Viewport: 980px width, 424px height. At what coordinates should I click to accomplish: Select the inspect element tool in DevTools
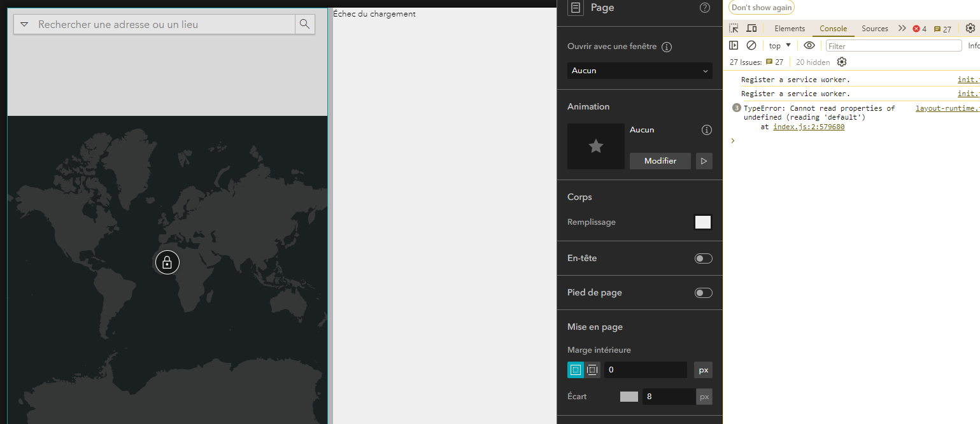[x=734, y=28]
